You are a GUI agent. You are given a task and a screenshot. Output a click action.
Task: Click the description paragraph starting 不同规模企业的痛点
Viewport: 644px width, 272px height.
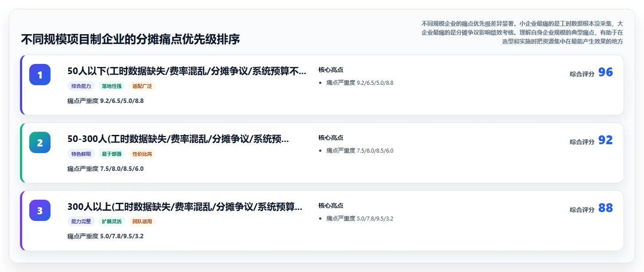pos(522,32)
